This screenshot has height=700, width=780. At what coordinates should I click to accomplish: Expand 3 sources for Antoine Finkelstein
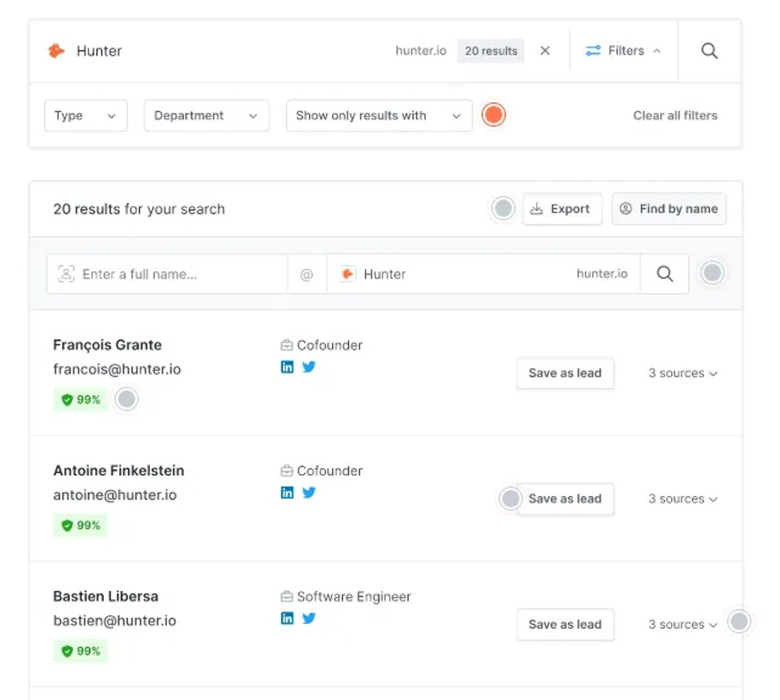point(682,499)
